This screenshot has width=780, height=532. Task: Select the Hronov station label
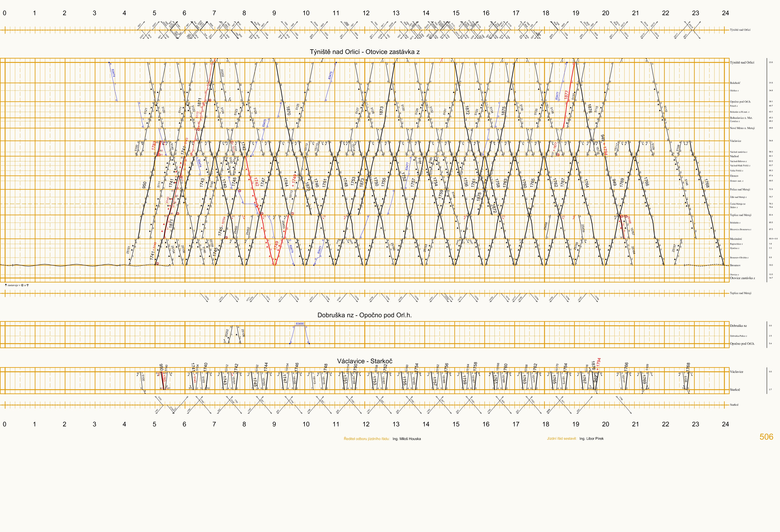(734, 176)
